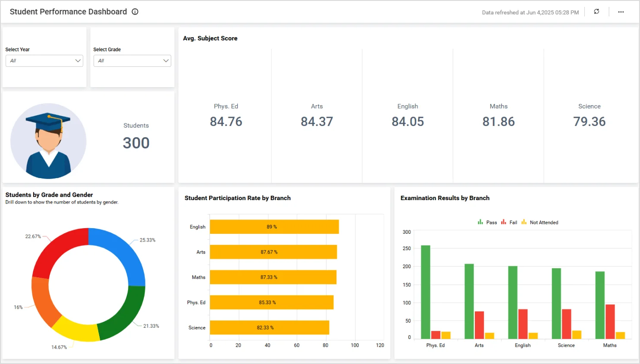Select the Maths average score 81.86
The width and height of the screenshot is (640, 364).
click(499, 122)
